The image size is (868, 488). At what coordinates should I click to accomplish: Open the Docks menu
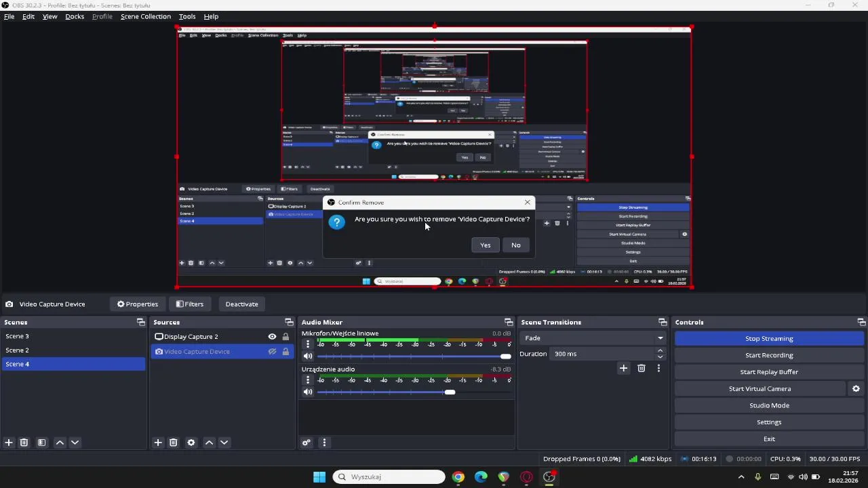tap(75, 16)
